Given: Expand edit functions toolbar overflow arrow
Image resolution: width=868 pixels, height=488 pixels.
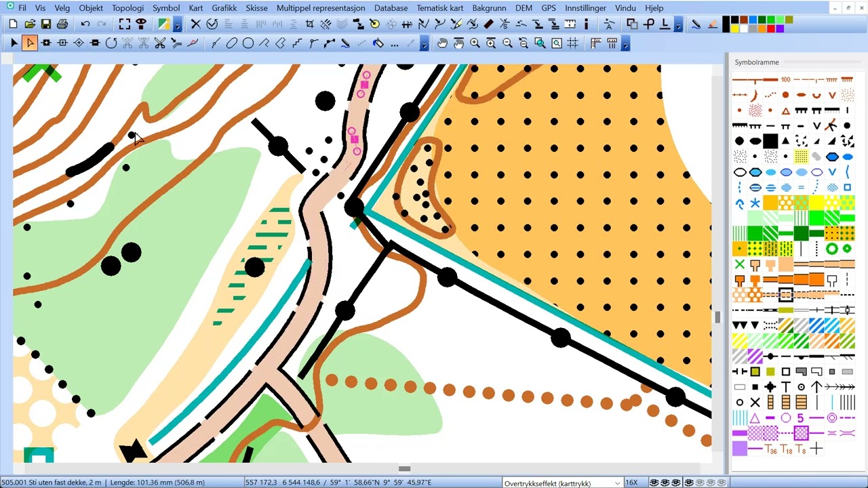Looking at the screenshot, I should click(678, 26).
